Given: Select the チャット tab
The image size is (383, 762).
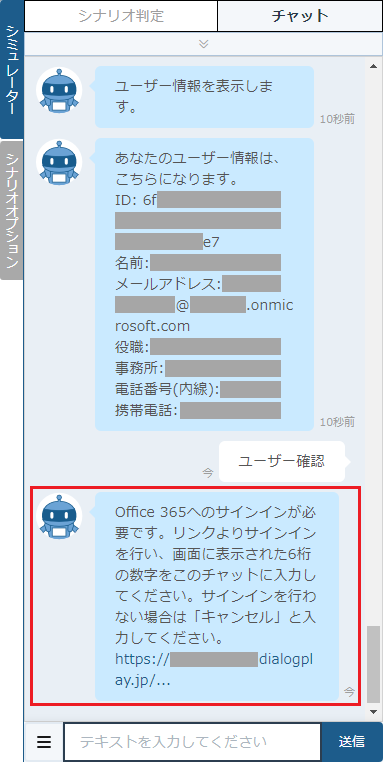Looking at the screenshot, I should (x=300, y=16).
